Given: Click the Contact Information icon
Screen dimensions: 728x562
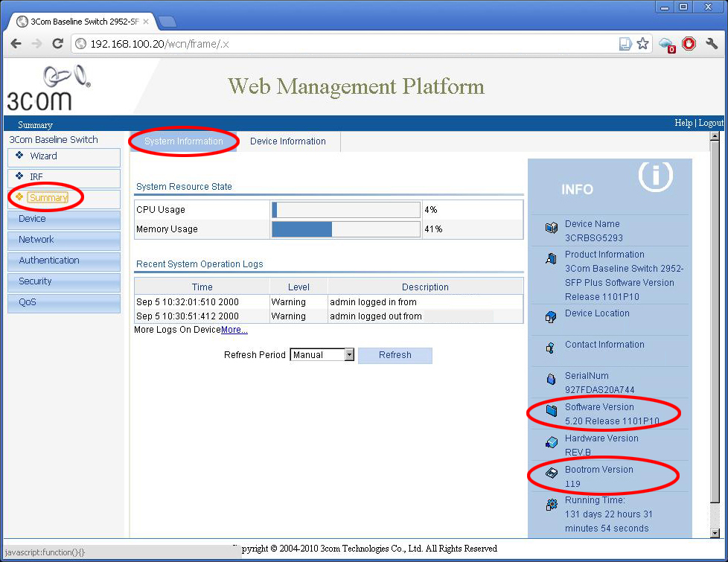Looking at the screenshot, I should [x=551, y=348].
